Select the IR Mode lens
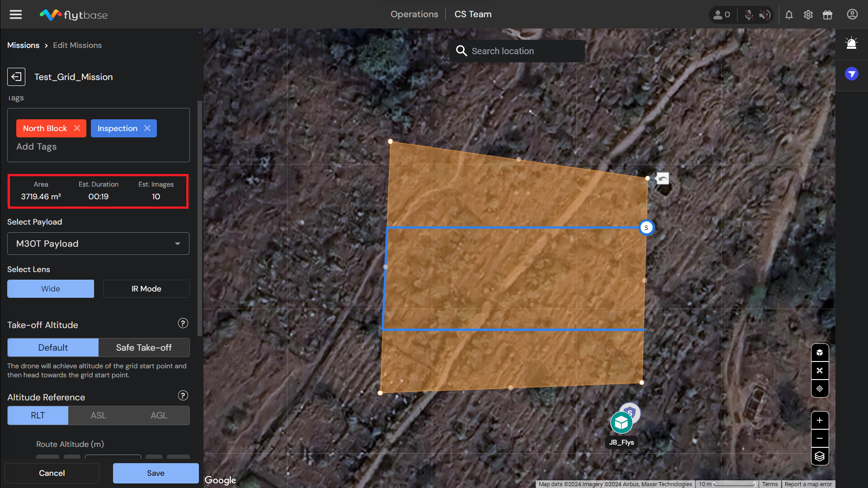This screenshot has width=868, height=488. (x=146, y=289)
